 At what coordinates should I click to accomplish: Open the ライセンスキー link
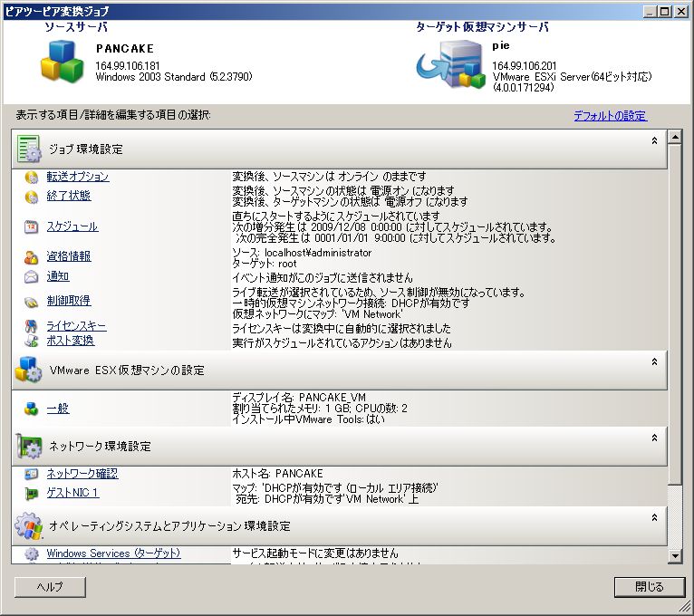click(77, 326)
